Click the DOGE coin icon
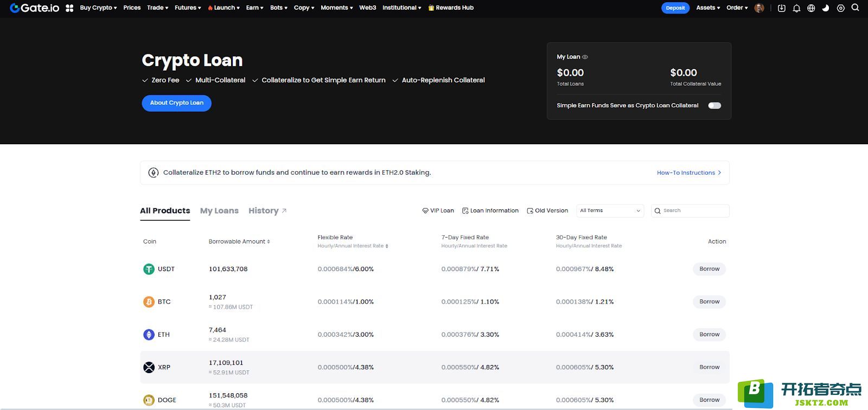The image size is (868, 410). coord(149,400)
